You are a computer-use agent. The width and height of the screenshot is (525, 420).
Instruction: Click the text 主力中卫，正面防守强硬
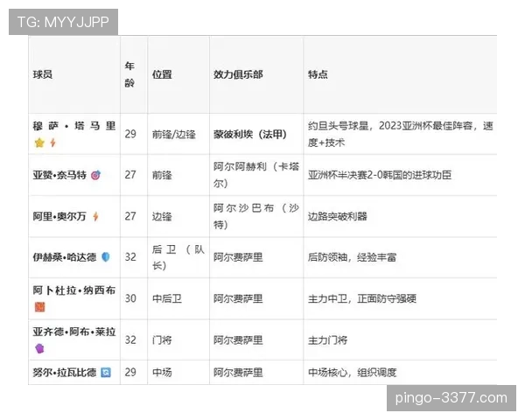tap(362, 298)
